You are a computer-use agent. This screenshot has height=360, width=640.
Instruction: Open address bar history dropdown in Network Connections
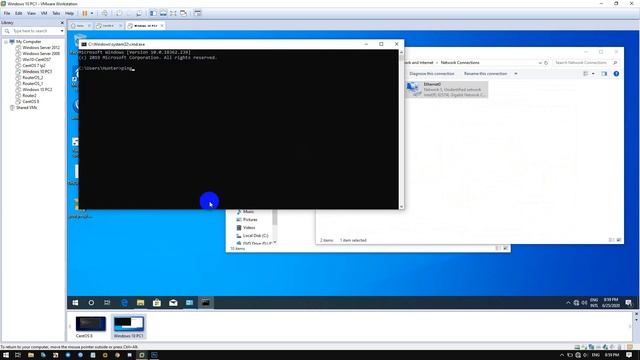coord(540,63)
